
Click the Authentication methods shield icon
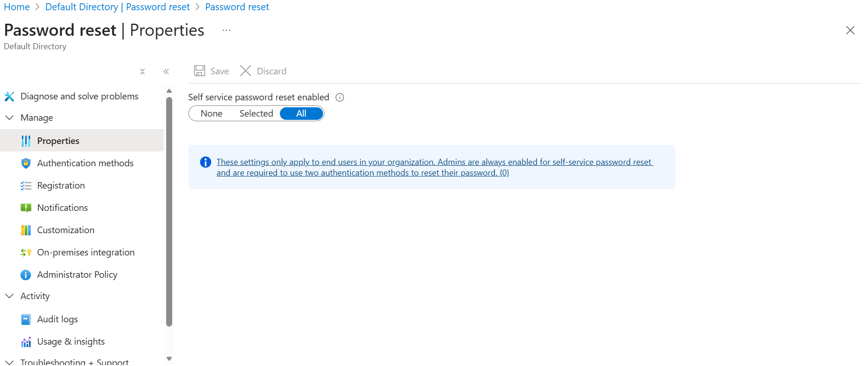[26, 163]
